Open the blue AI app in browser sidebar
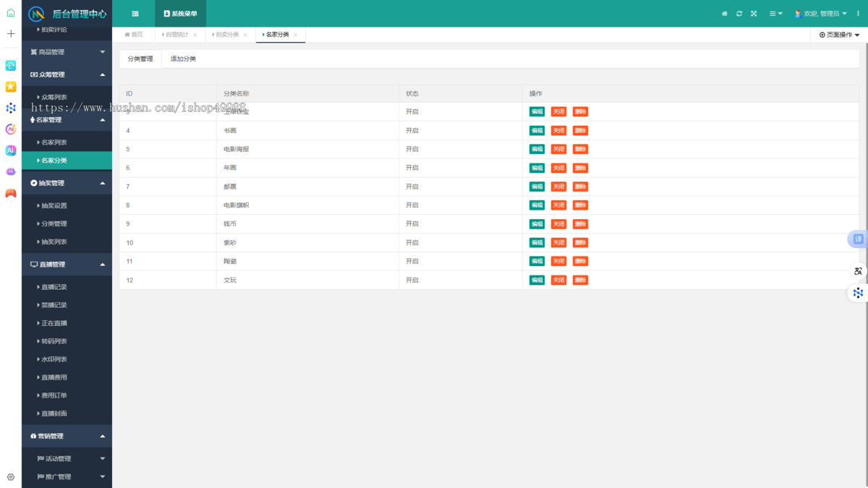This screenshot has height=488, width=868. [11, 150]
